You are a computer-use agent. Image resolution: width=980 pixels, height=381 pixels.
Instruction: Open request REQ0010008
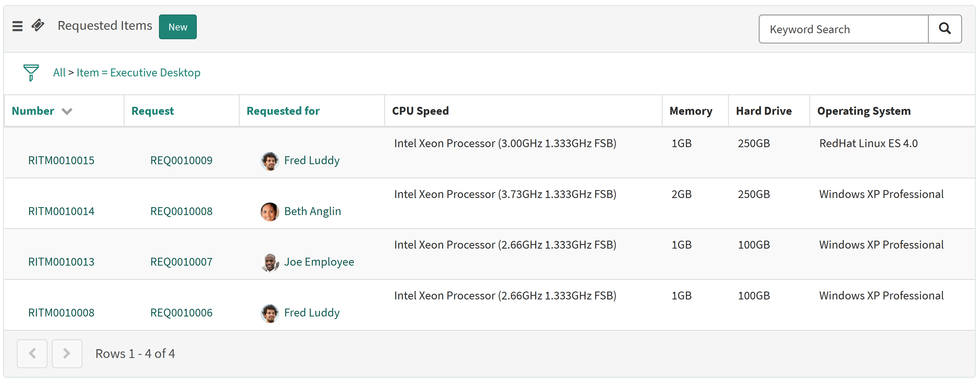pyautogui.click(x=181, y=211)
